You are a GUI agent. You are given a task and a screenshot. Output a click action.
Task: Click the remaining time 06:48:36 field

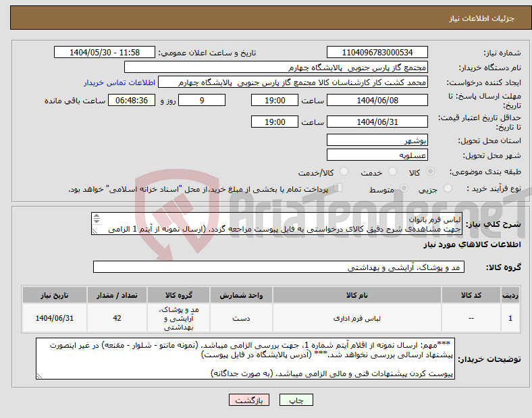tap(132, 101)
